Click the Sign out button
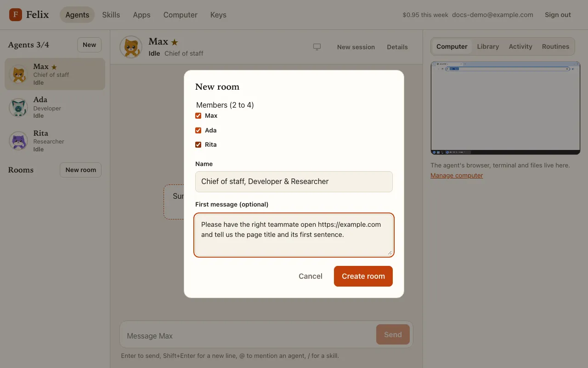Screen dimensions: 588x368 point(558,15)
